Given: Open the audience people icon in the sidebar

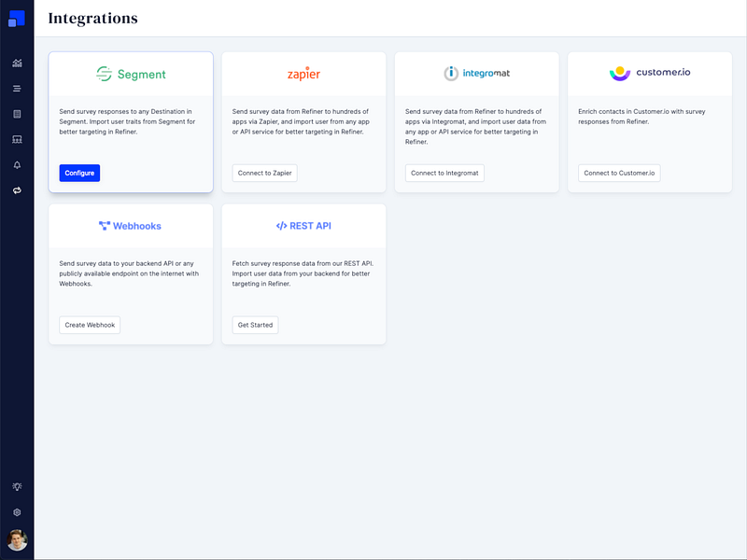Looking at the screenshot, I should point(17,139).
